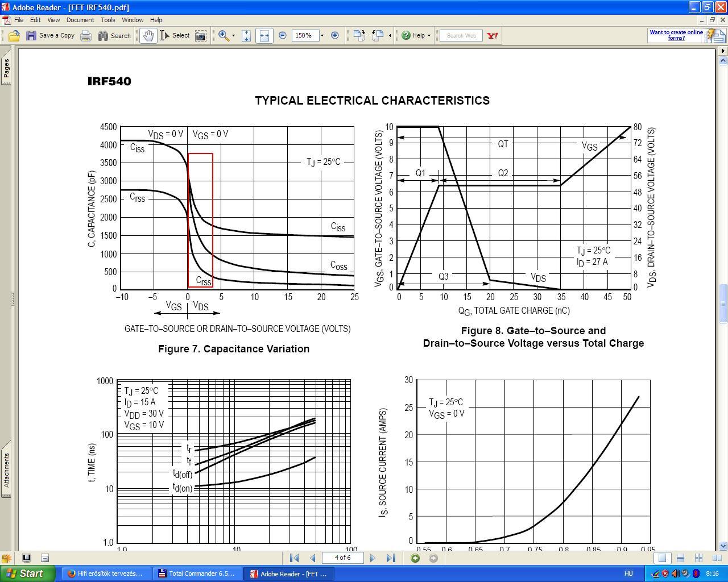728x582 pixels.
Task: Open the Help menu in menu bar
Action: [156, 20]
